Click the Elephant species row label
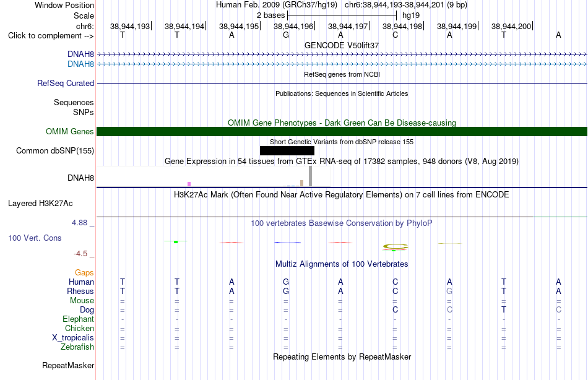Screen dimensions: 588x380 (78, 319)
